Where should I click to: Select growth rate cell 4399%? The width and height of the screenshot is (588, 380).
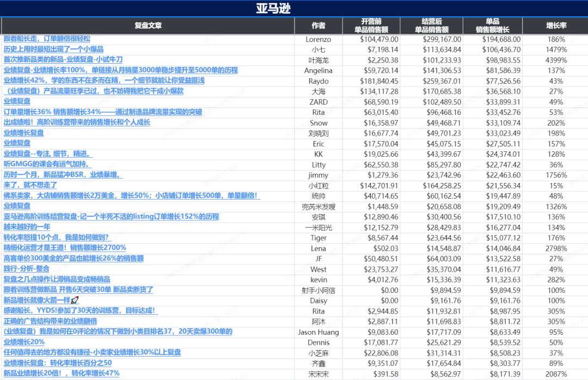click(x=556, y=60)
